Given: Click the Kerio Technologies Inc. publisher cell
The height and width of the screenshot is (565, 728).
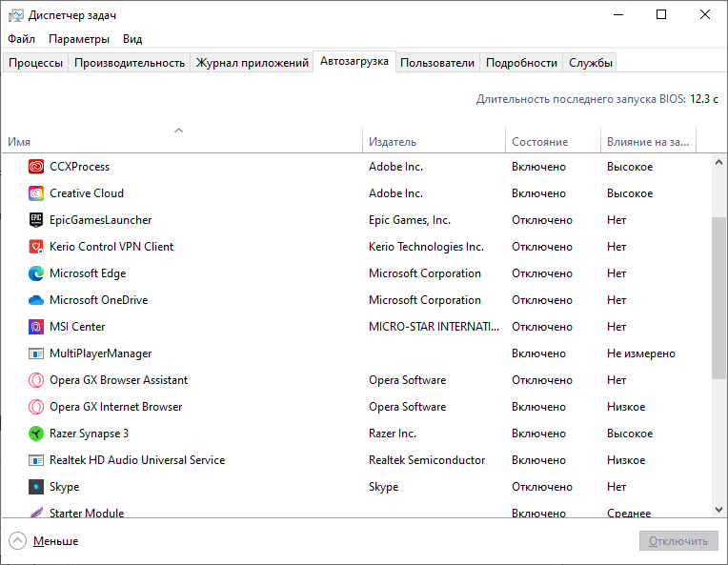Looking at the screenshot, I should click(x=426, y=247).
